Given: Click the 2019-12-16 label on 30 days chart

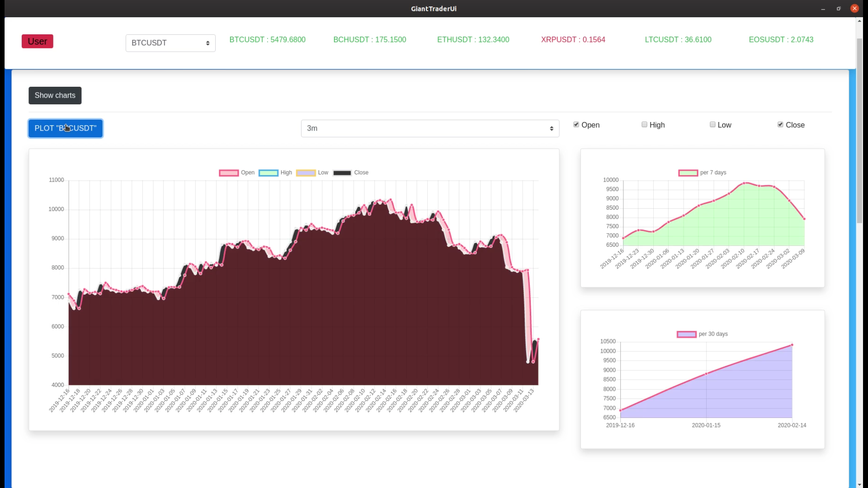Looking at the screenshot, I should pyautogui.click(x=620, y=426).
